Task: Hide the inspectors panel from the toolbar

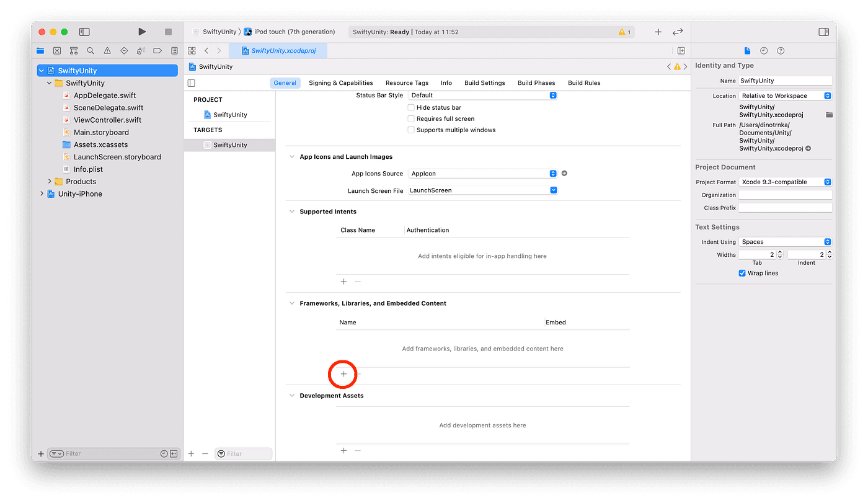Action: tap(823, 32)
